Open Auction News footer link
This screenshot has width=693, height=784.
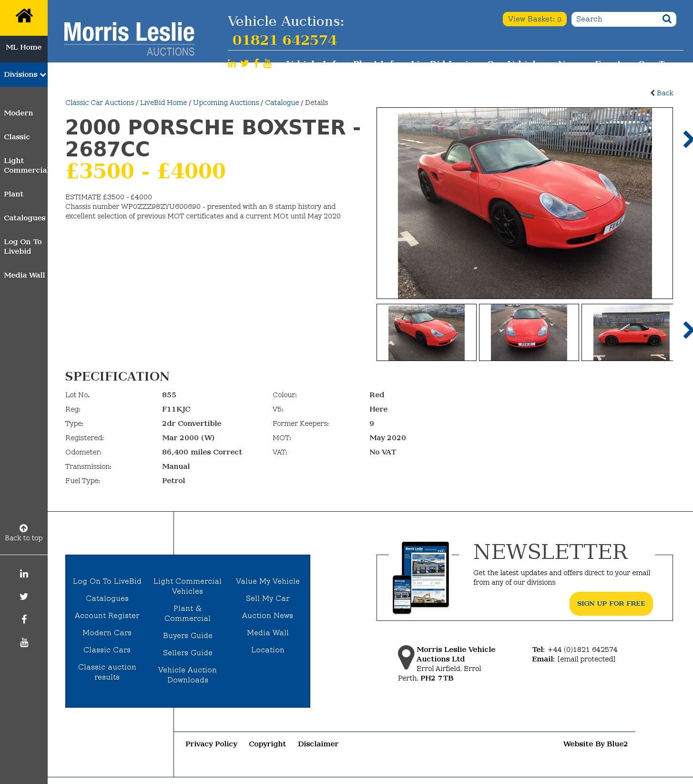(x=268, y=616)
